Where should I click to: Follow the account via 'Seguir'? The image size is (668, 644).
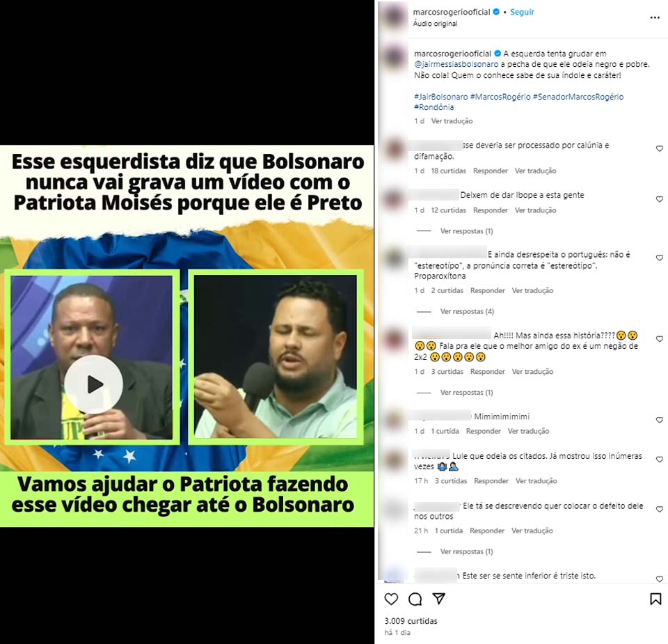[522, 12]
